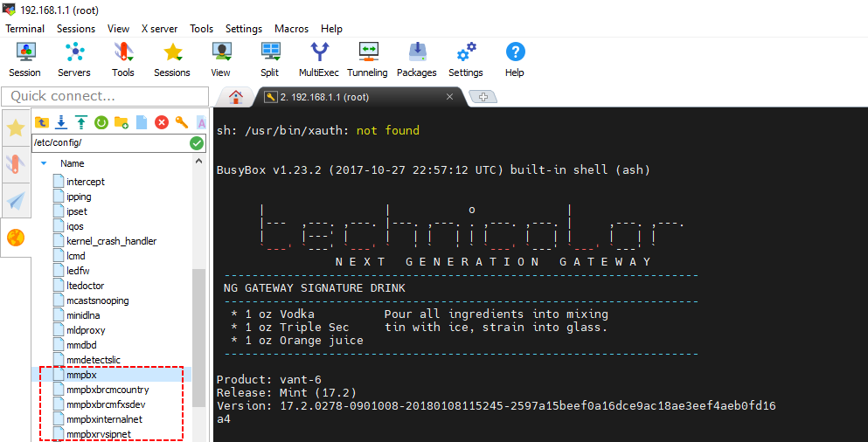Open the tools knife sidebar tab

click(x=16, y=164)
